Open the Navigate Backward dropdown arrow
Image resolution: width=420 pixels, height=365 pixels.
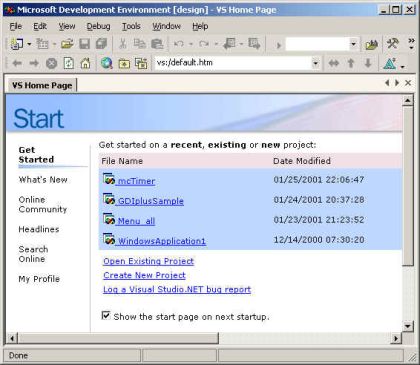click(241, 44)
